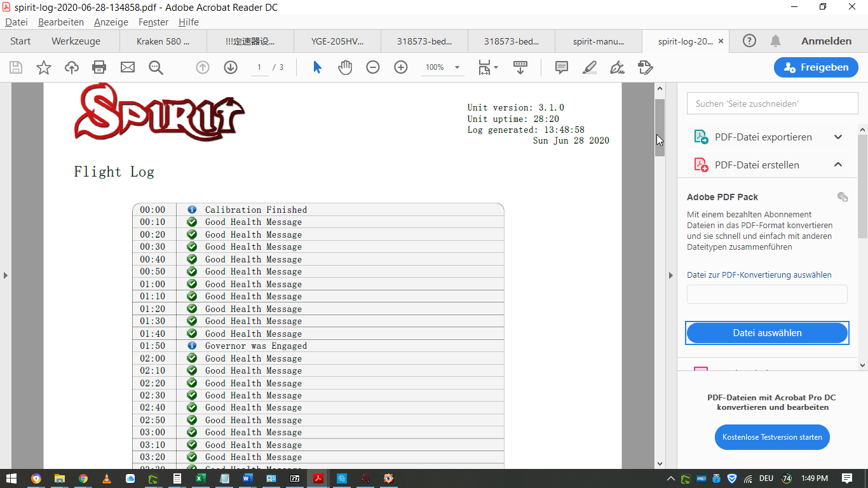Open Excel from the Windows taskbar
The image size is (868, 488).
[x=200, y=478]
